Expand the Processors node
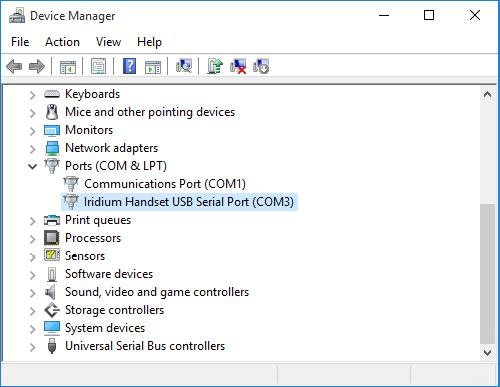The width and height of the screenshot is (500, 387). coord(32,239)
